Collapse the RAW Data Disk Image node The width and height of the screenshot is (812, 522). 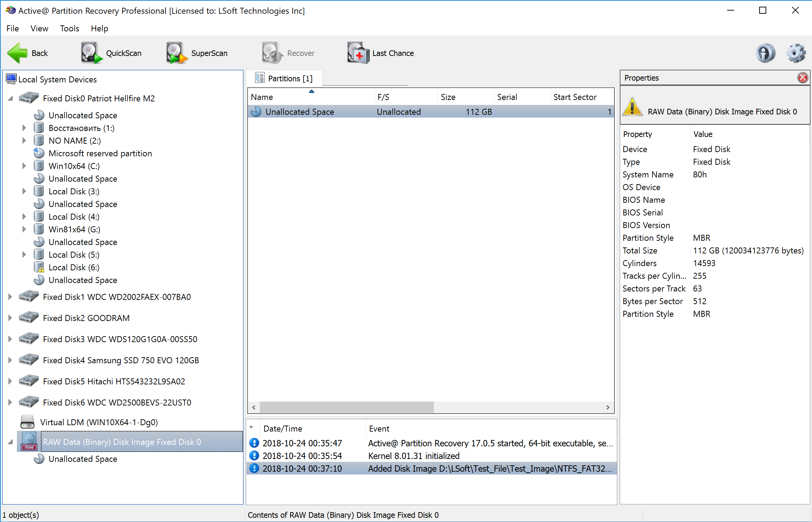pos(10,442)
